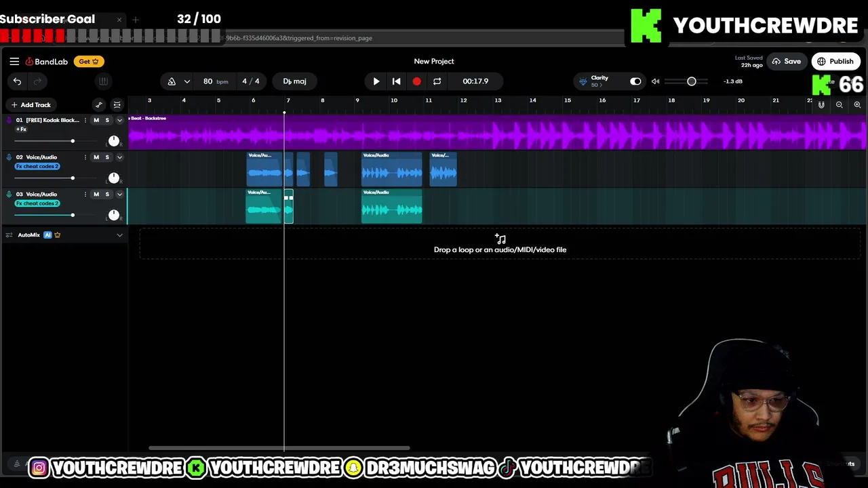Click the yellow Get membership button
This screenshot has height=488, width=868.
coord(89,62)
